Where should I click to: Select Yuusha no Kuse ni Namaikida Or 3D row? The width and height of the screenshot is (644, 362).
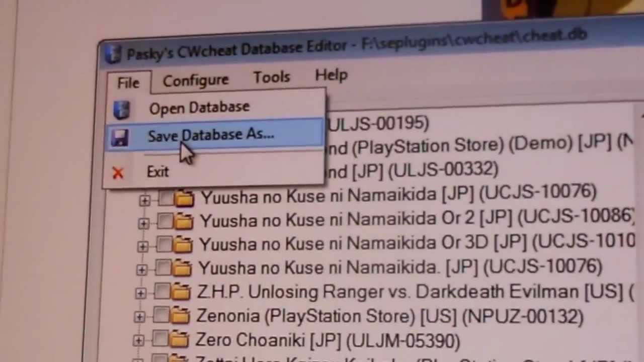pyautogui.click(x=417, y=243)
